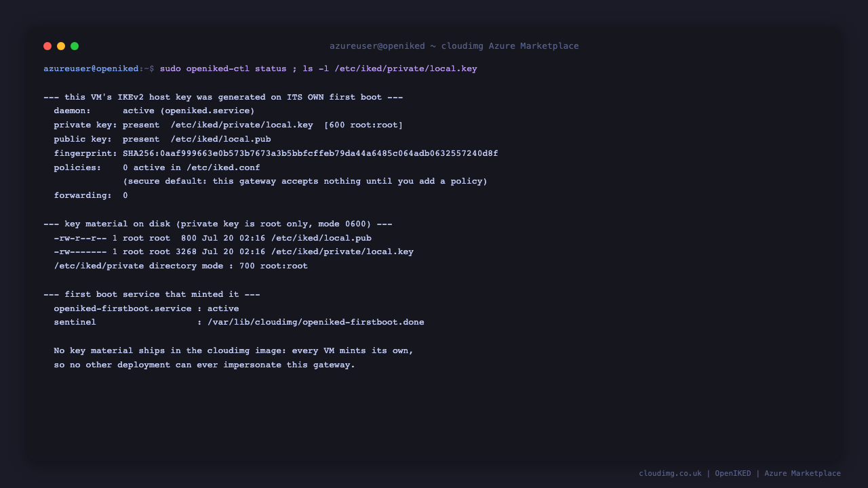Click the yellow minimize window dot

click(x=61, y=46)
